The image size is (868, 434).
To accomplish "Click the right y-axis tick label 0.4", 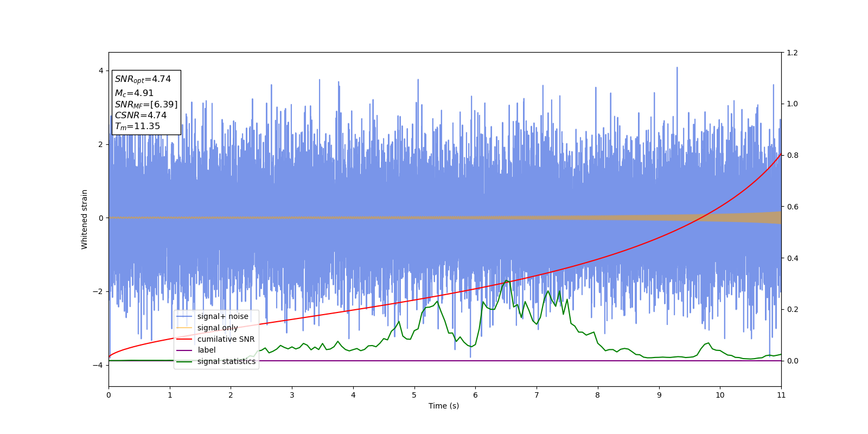I will coord(792,258).
